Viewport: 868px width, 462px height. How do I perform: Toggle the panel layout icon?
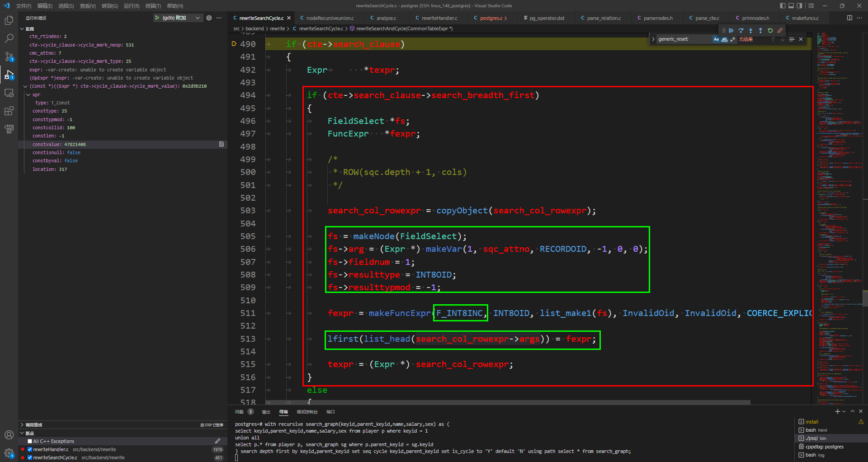point(791,6)
